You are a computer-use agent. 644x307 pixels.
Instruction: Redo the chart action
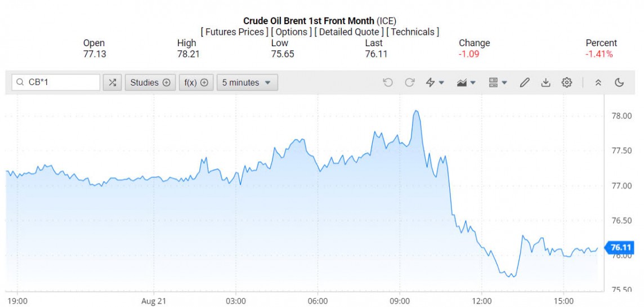(410, 83)
